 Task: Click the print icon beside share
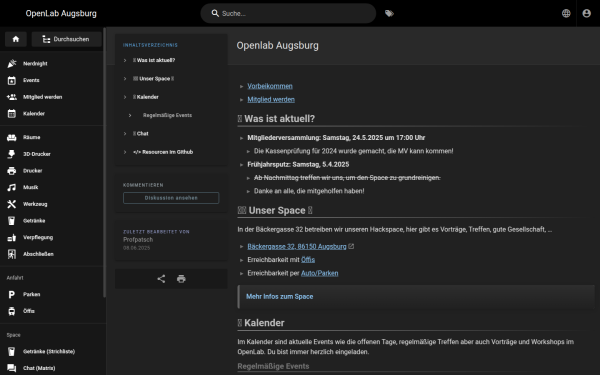(x=181, y=279)
